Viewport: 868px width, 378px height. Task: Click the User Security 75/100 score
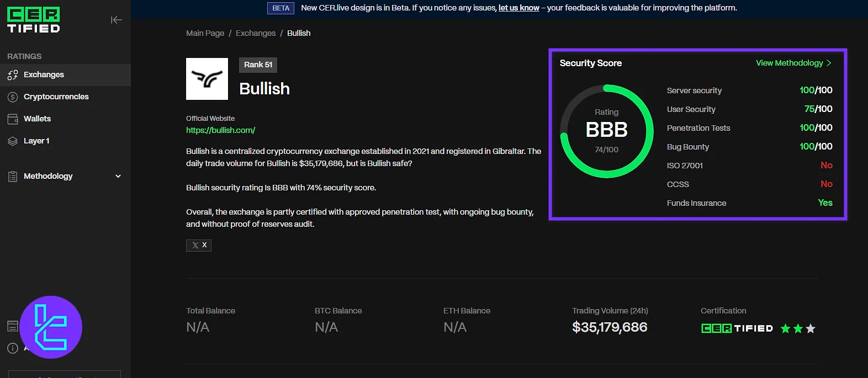pyautogui.click(x=818, y=109)
